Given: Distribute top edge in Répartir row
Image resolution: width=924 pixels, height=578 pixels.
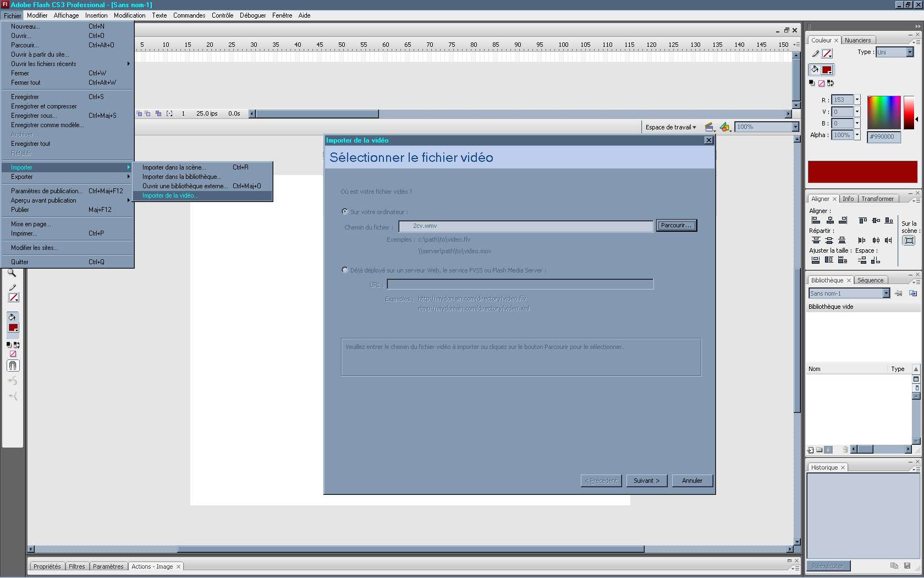Looking at the screenshot, I should [x=816, y=240].
